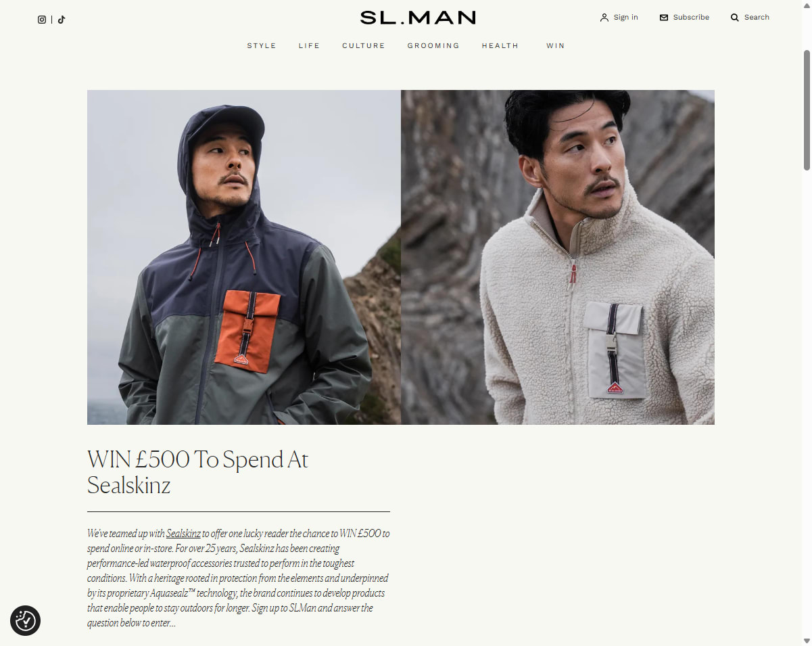The image size is (812, 646).
Task: Click the hooded jacket photo
Action: (x=244, y=258)
